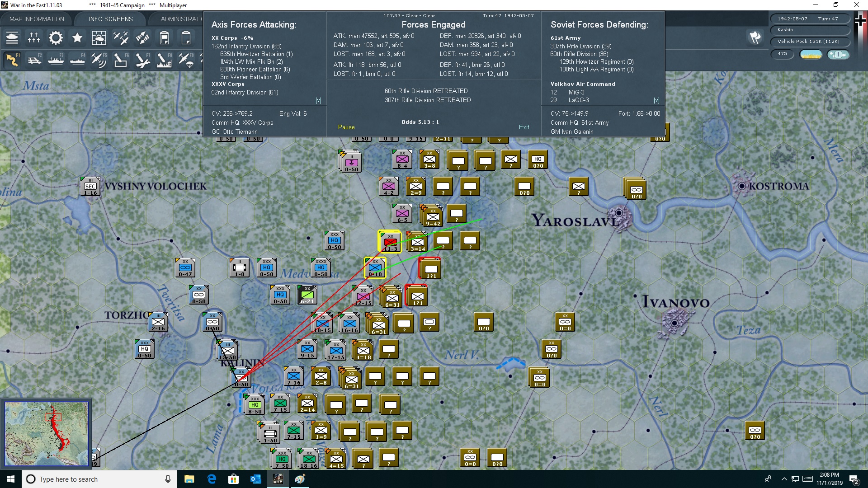Viewport: 868px width, 488px height.
Task: Click the opposing arrows reinforcements icon
Action: click(142, 38)
